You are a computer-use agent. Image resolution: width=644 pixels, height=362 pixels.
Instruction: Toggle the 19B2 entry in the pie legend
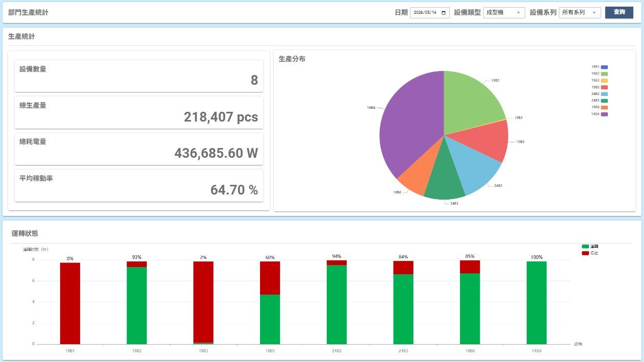click(600, 74)
